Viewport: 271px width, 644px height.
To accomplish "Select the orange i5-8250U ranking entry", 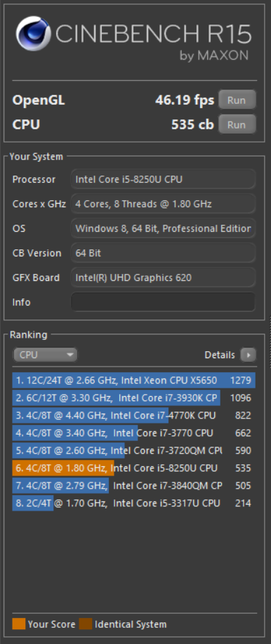I will [134, 468].
